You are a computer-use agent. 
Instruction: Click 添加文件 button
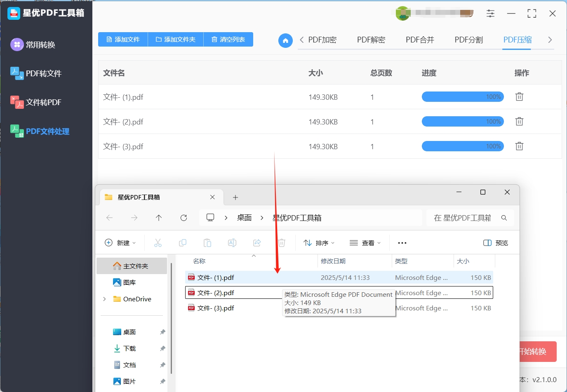click(123, 40)
